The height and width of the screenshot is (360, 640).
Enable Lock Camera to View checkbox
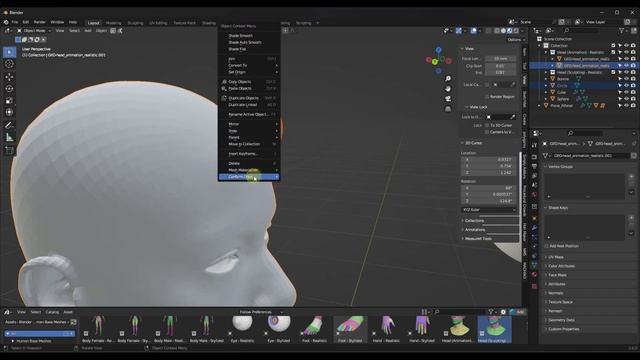[487, 132]
